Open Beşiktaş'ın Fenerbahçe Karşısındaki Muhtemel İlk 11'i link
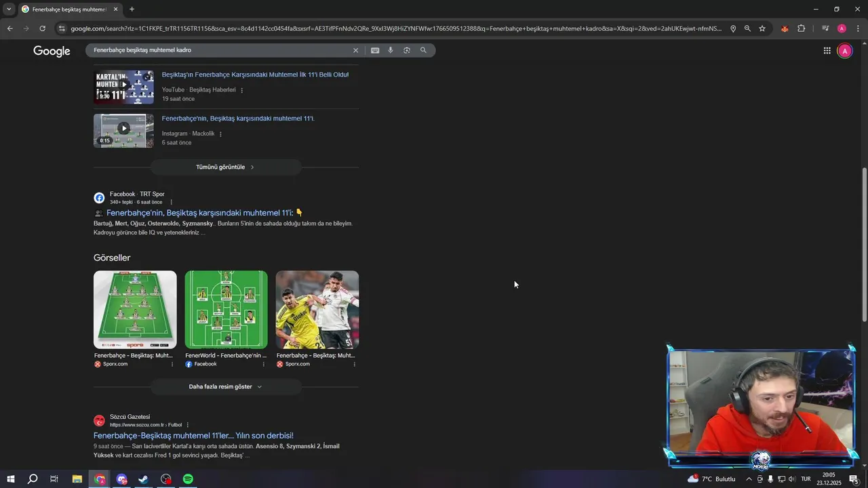Image resolution: width=868 pixels, height=488 pixels. pyautogui.click(x=255, y=75)
